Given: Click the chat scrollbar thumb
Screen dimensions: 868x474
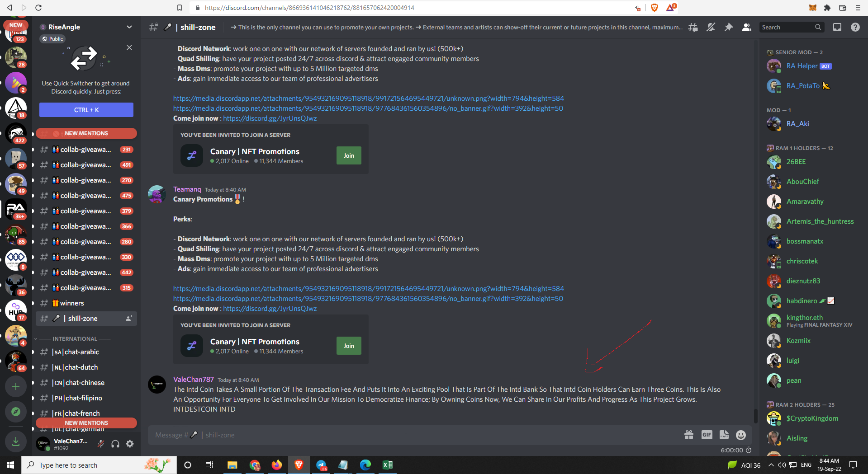Looking at the screenshot, I should pos(755,415).
